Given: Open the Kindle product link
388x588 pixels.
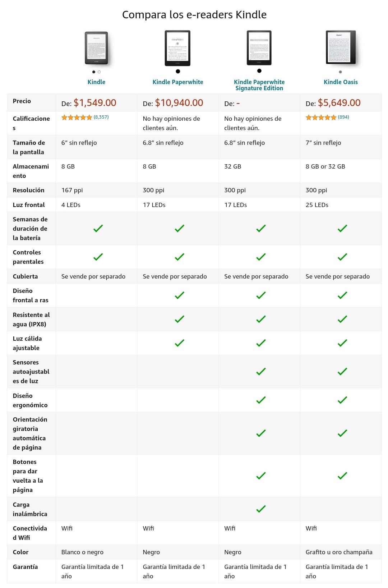Looking at the screenshot, I should (96, 82).
